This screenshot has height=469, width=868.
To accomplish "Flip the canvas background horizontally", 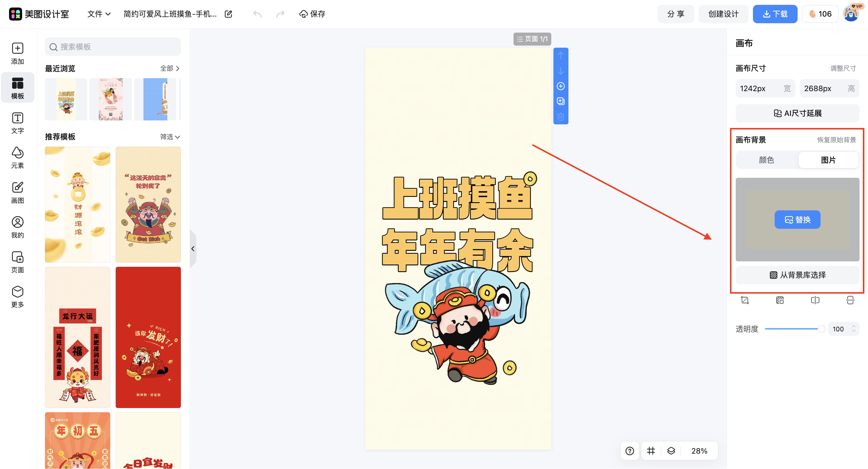I will click(x=815, y=300).
